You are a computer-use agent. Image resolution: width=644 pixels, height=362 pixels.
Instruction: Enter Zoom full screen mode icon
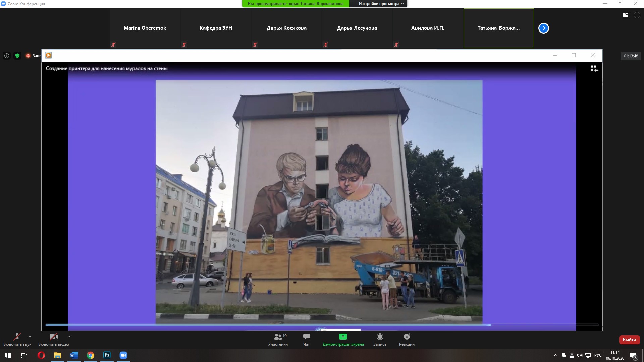click(x=637, y=15)
